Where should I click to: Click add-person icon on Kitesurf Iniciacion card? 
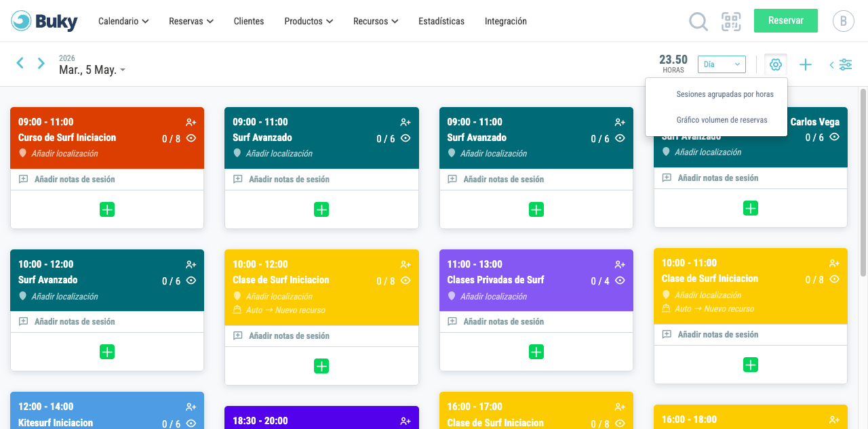191,407
